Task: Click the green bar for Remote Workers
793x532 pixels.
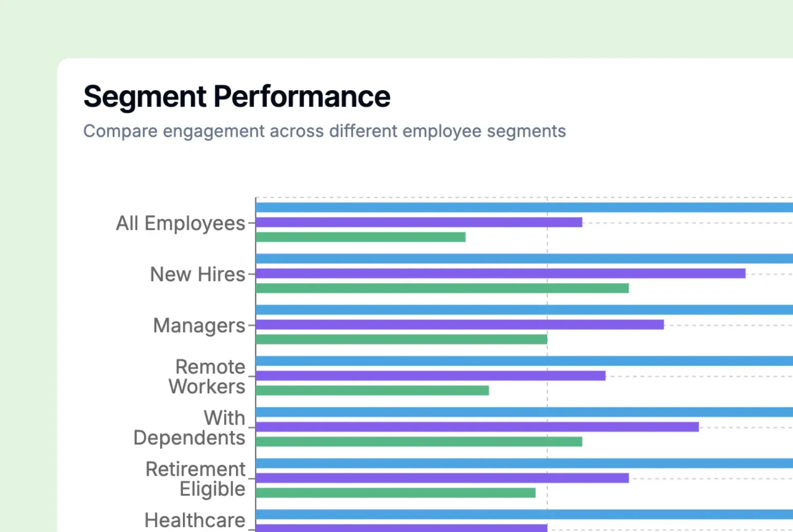Action: [372, 390]
